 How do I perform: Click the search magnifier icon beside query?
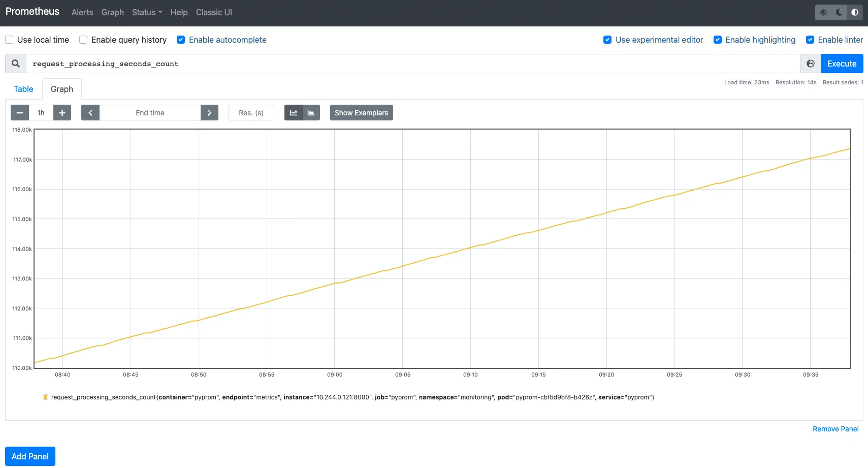pyautogui.click(x=16, y=64)
